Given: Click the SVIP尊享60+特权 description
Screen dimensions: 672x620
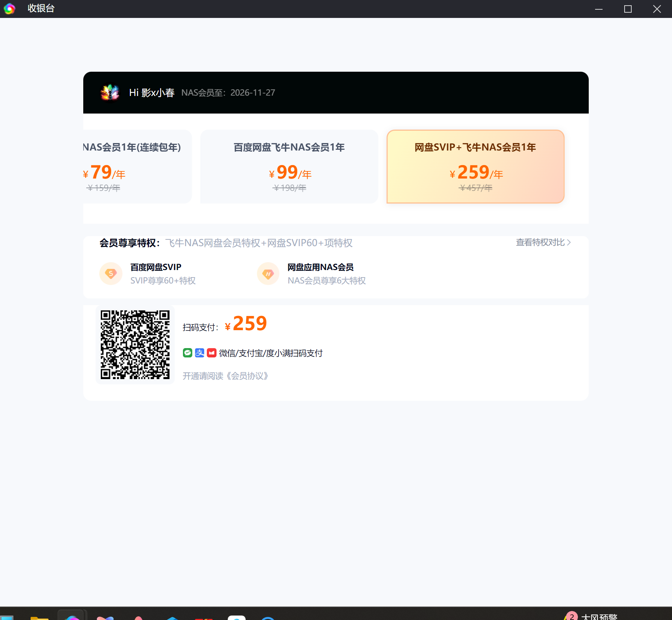Looking at the screenshot, I should pyautogui.click(x=163, y=280).
